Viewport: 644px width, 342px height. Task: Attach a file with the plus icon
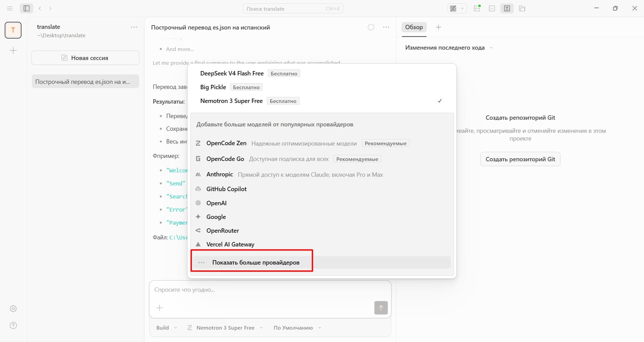[x=160, y=308]
